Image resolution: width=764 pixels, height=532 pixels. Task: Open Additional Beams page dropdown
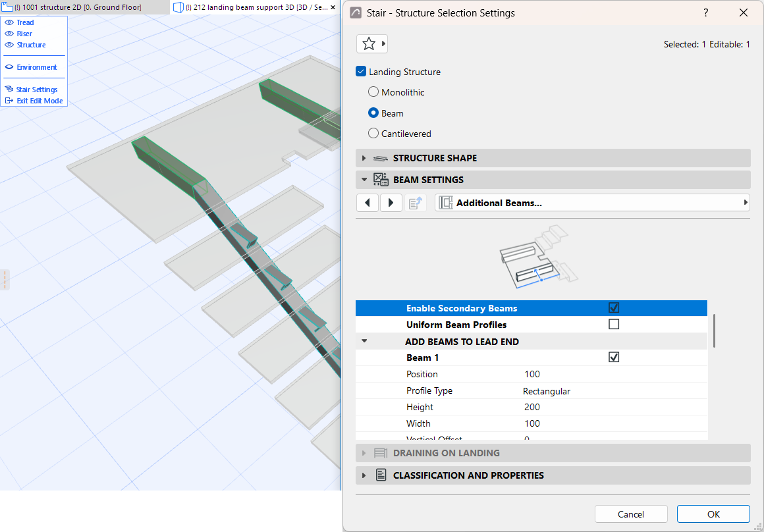[x=592, y=203]
